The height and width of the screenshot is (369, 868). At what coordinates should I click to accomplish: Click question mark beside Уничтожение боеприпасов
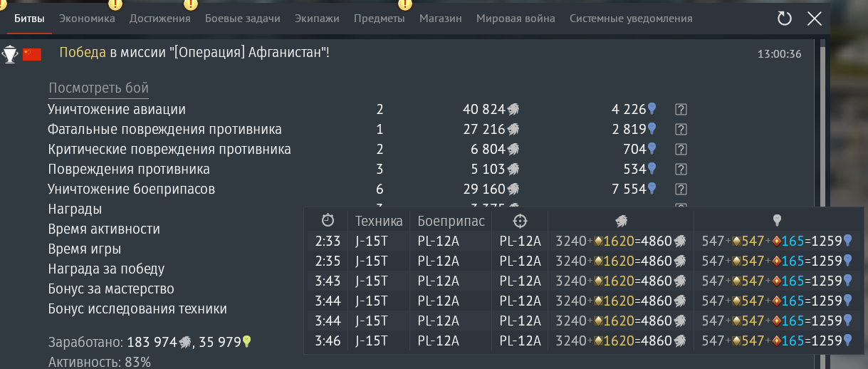[681, 189]
